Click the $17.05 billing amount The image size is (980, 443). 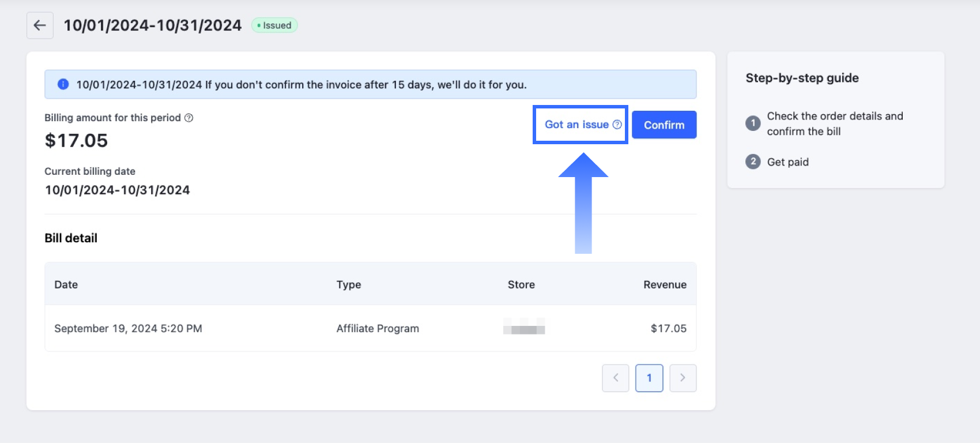click(x=76, y=141)
